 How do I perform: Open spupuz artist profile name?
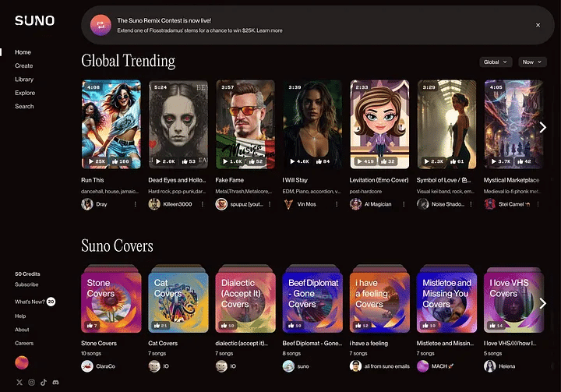click(x=246, y=204)
